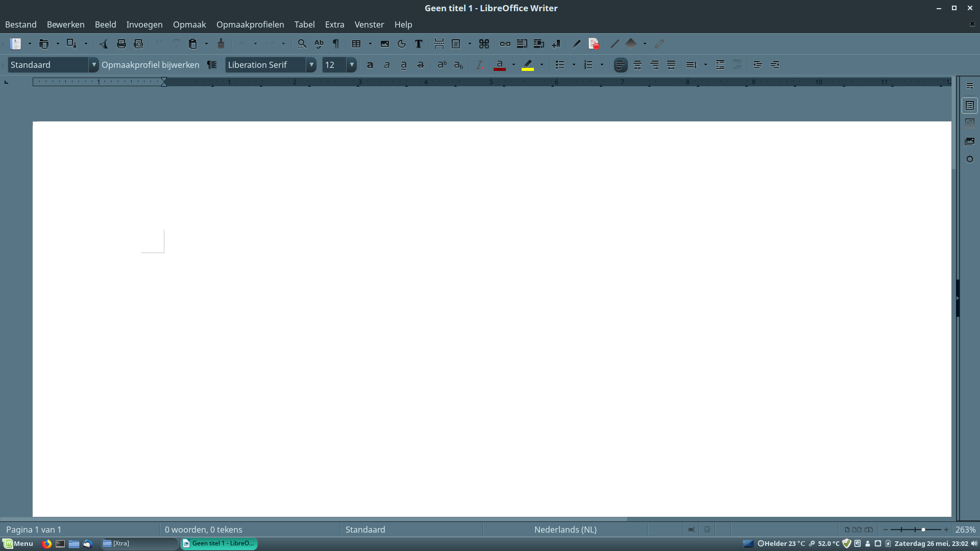Open the Bestand menu
Screen dimensions: 980x551
[21, 24]
